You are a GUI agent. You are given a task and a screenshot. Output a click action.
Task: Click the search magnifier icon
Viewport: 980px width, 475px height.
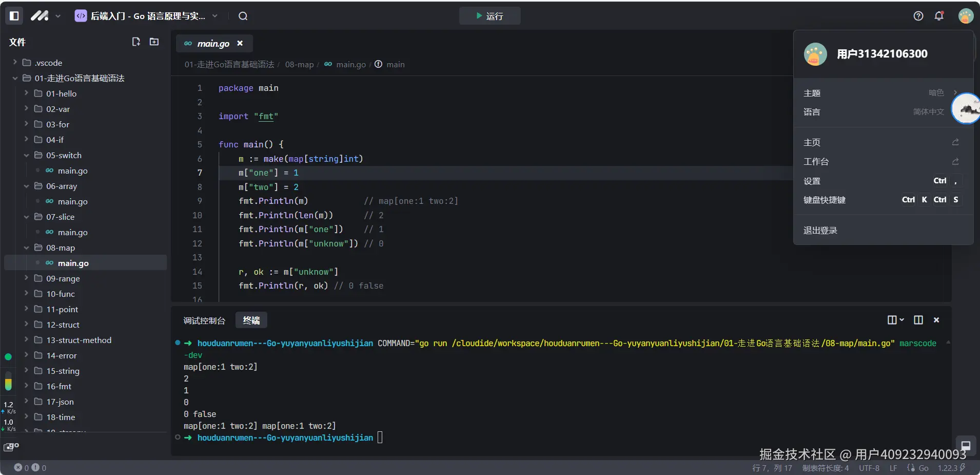243,16
